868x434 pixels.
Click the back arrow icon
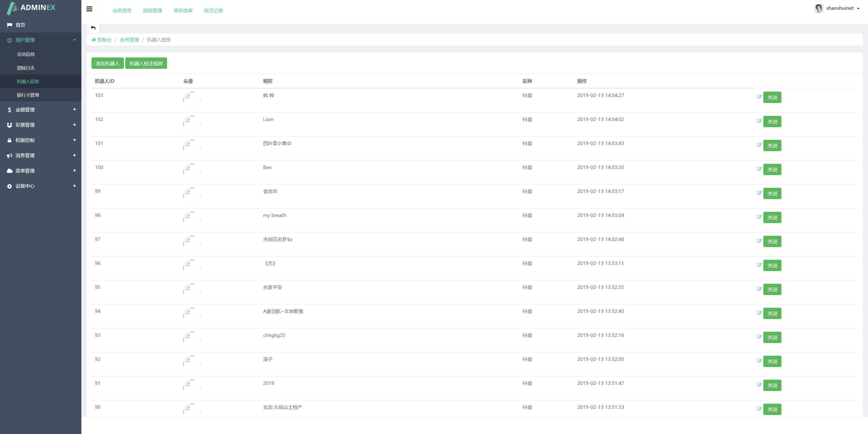pyautogui.click(x=93, y=28)
